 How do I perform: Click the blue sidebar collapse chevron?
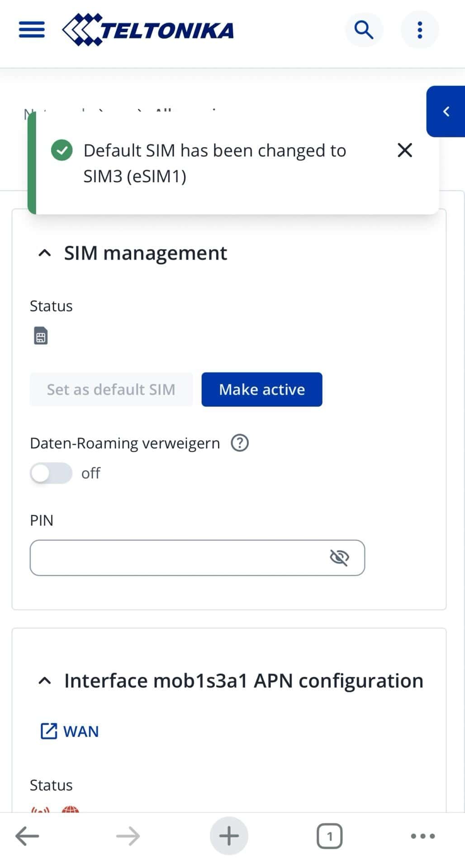(x=446, y=112)
